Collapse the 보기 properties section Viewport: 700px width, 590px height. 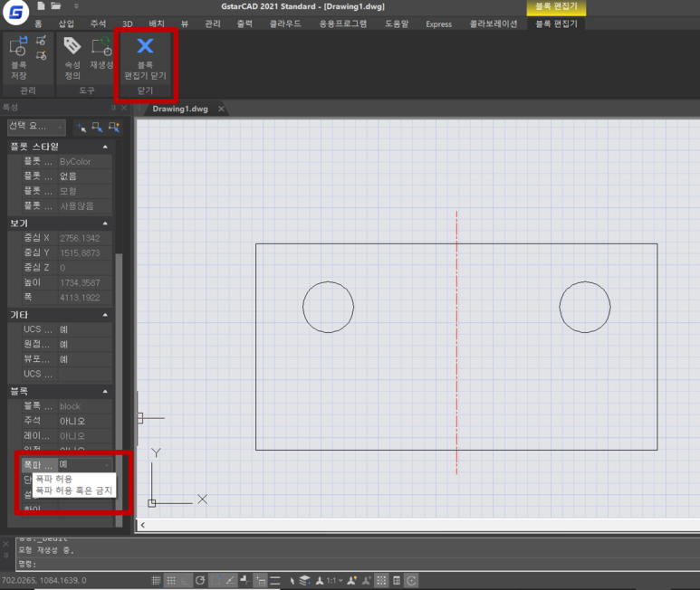(x=105, y=224)
